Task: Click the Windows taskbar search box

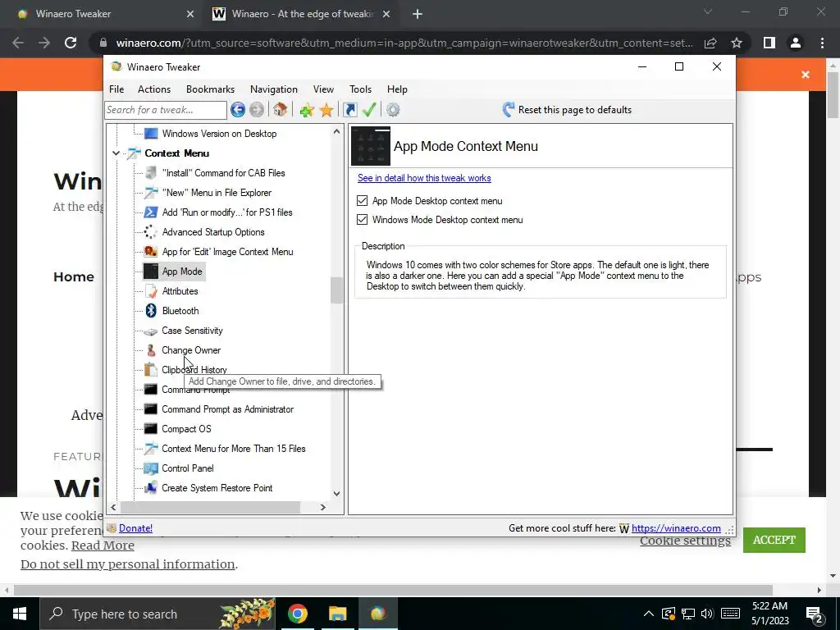Action: pyautogui.click(x=158, y=614)
